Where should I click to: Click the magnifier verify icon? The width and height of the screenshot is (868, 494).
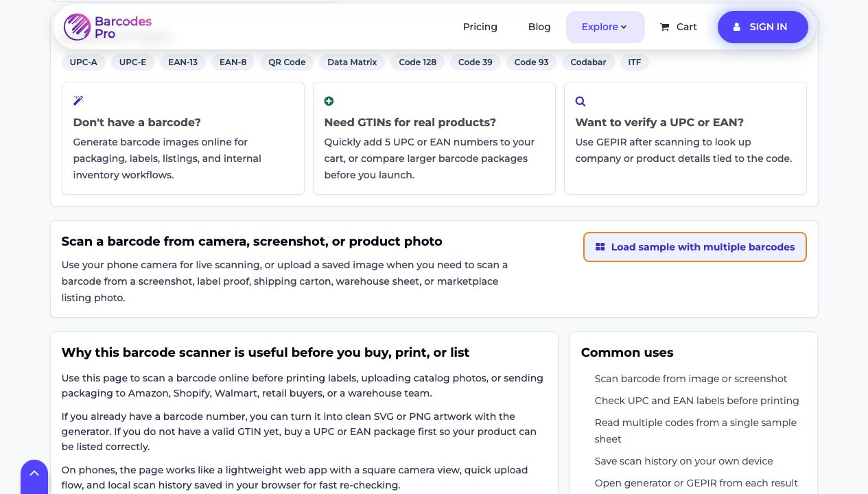[580, 101]
